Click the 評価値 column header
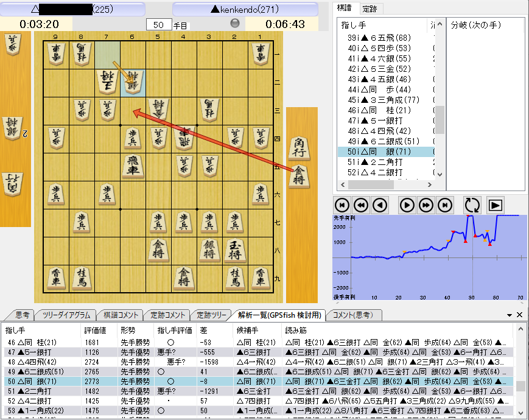Screen dimensions: 529x420 pyautogui.click(x=99, y=331)
